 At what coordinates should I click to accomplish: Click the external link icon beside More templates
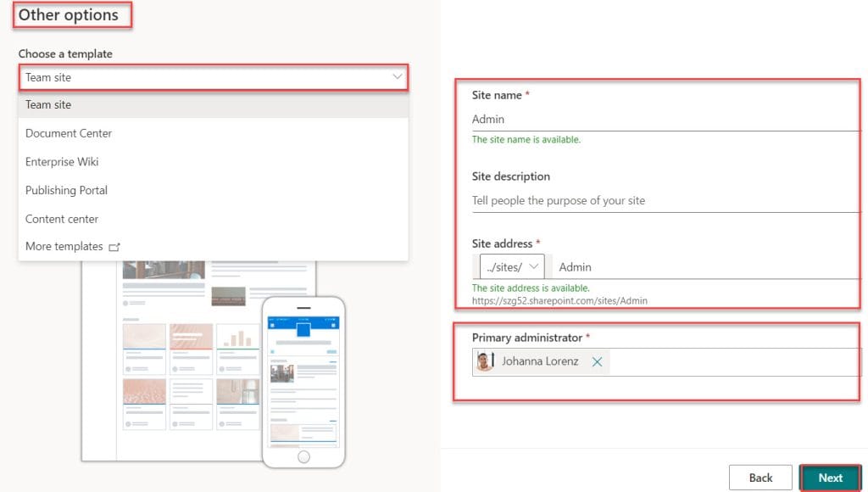click(114, 247)
